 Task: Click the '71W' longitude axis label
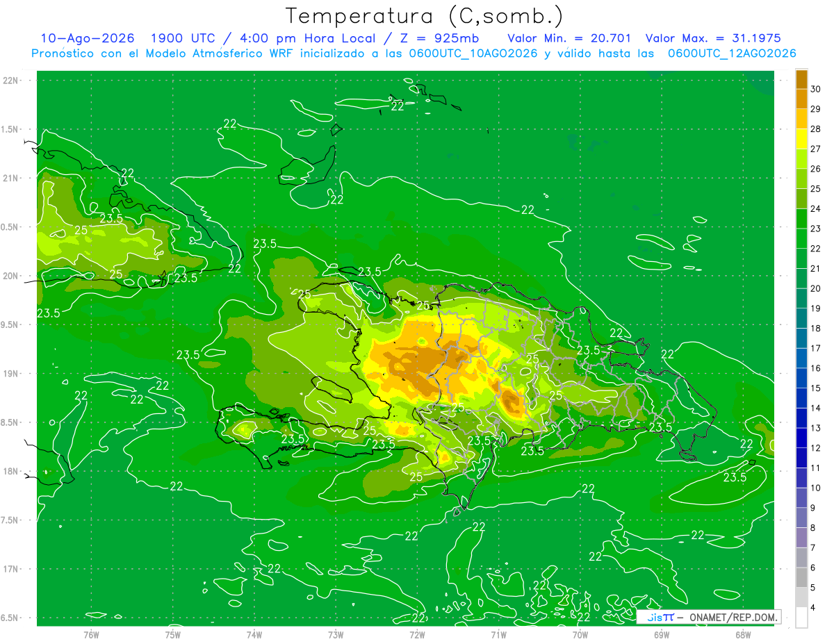[498, 634]
